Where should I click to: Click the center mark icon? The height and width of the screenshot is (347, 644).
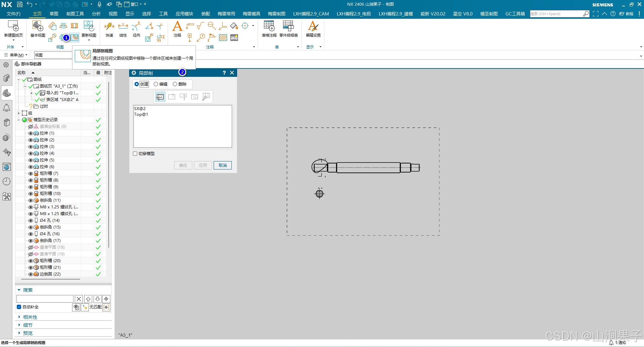(x=245, y=26)
